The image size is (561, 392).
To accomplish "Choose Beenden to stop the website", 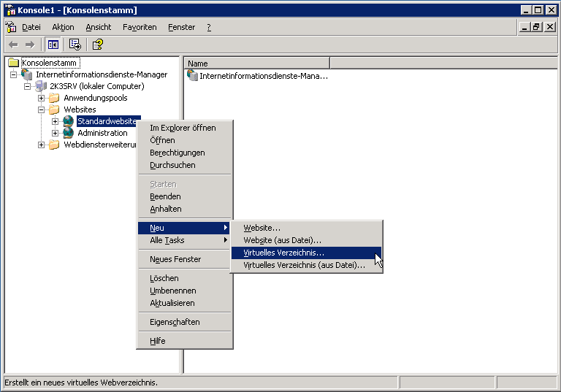I will pos(183,196).
